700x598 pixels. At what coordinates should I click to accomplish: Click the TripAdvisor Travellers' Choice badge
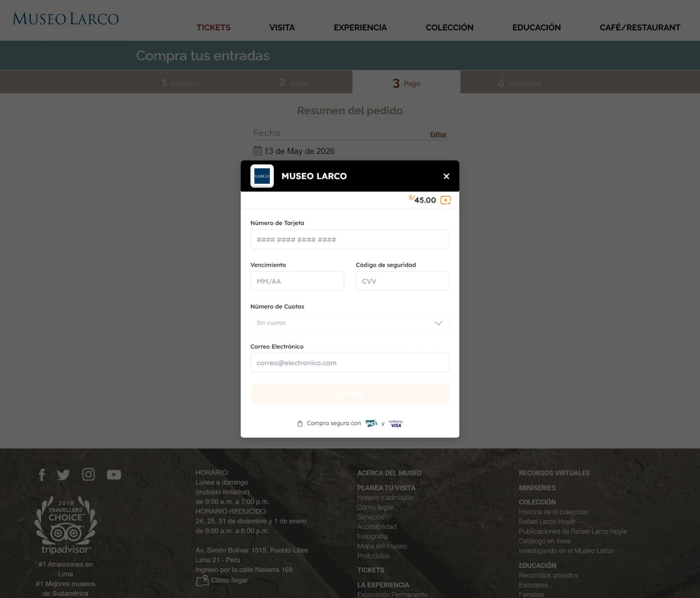point(66,526)
